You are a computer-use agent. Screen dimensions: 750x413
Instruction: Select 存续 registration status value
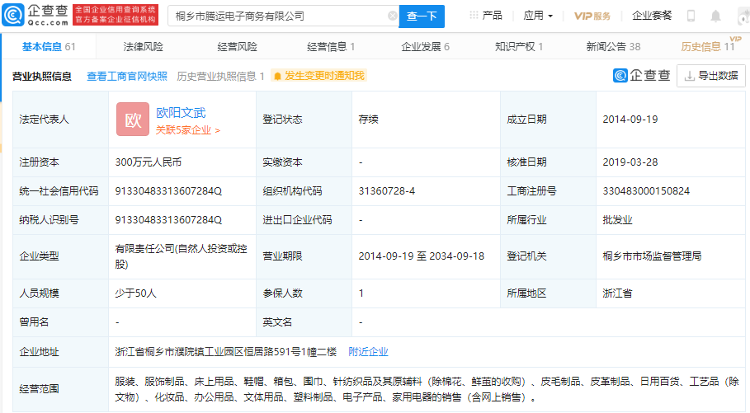point(368,119)
